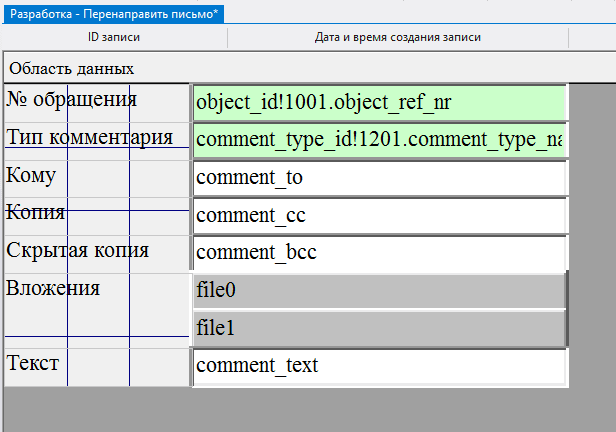Select the file0 attachment field

pyautogui.click(x=379, y=291)
